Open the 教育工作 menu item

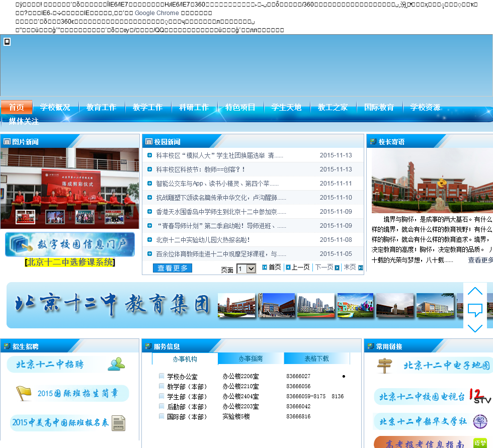(101, 107)
